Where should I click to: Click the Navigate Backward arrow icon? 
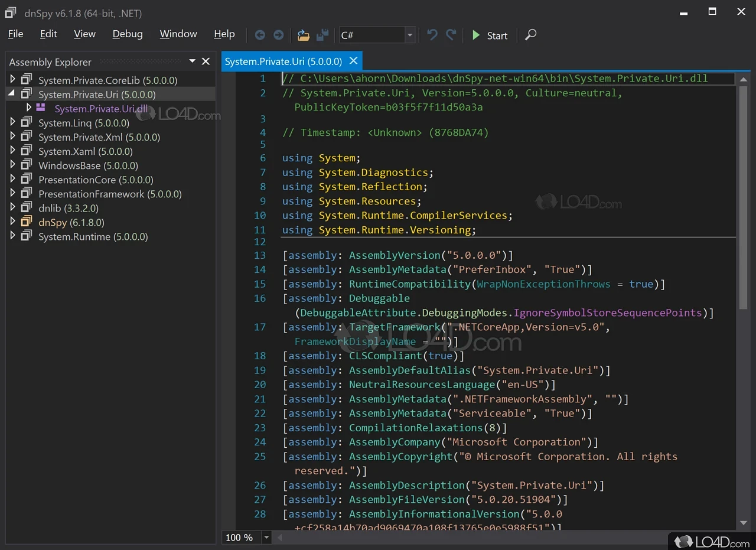pos(260,35)
